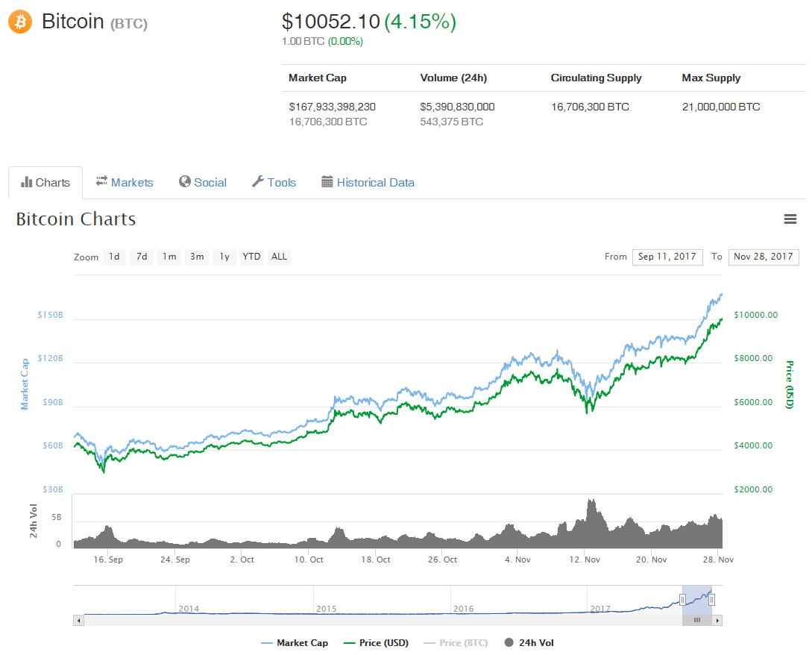Set chart zoom to 7d
Image resolution: width=812 pixels, height=655 pixels.
[x=142, y=257]
